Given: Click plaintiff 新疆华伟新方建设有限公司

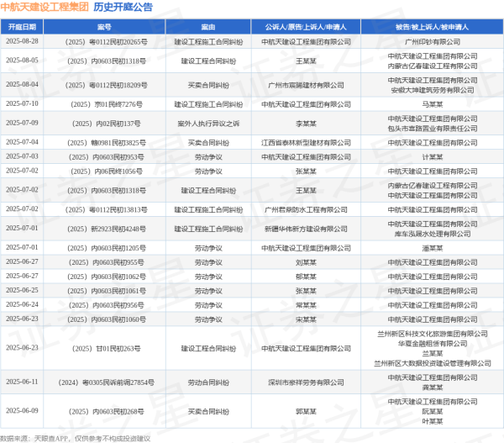Looking at the screenshot, I should click(x=306, y=229).
